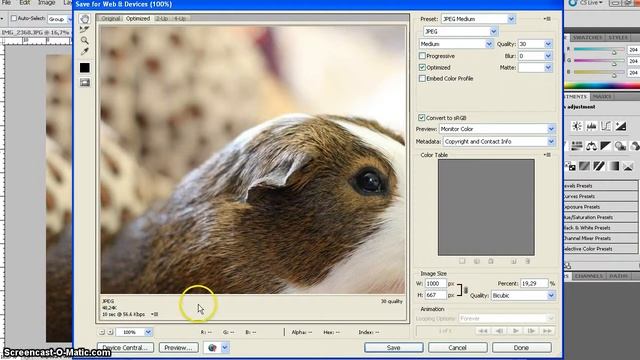Image resolution: width=640 pixels, height=360 pixels.
Task: Add a Threshold adjustment icon
Action: (599, 166)
